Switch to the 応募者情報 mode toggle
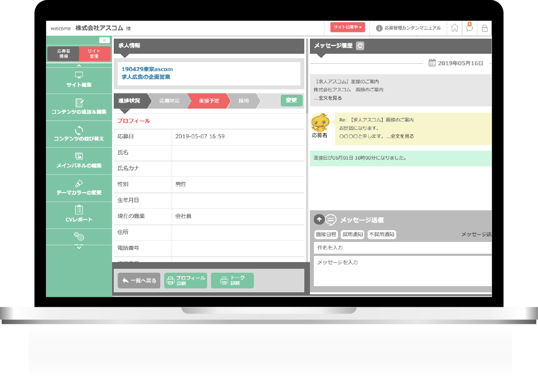538x392 pixels. pyautogui.click(x=63, y=54)
